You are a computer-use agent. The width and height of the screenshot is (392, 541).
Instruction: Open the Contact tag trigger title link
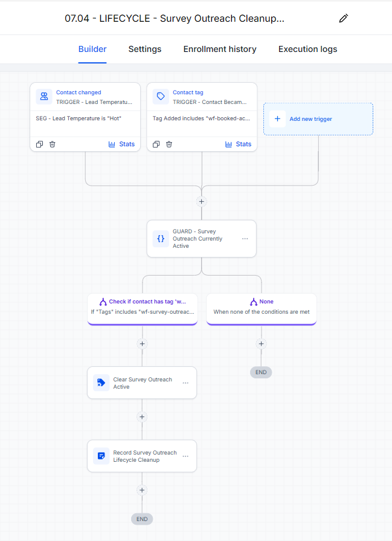point(188,92)
